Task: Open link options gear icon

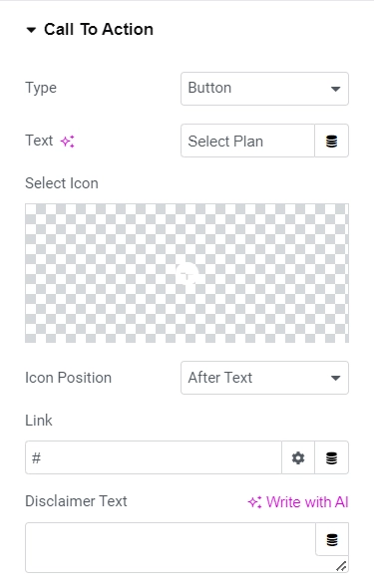Action: [x=298, y=457]
